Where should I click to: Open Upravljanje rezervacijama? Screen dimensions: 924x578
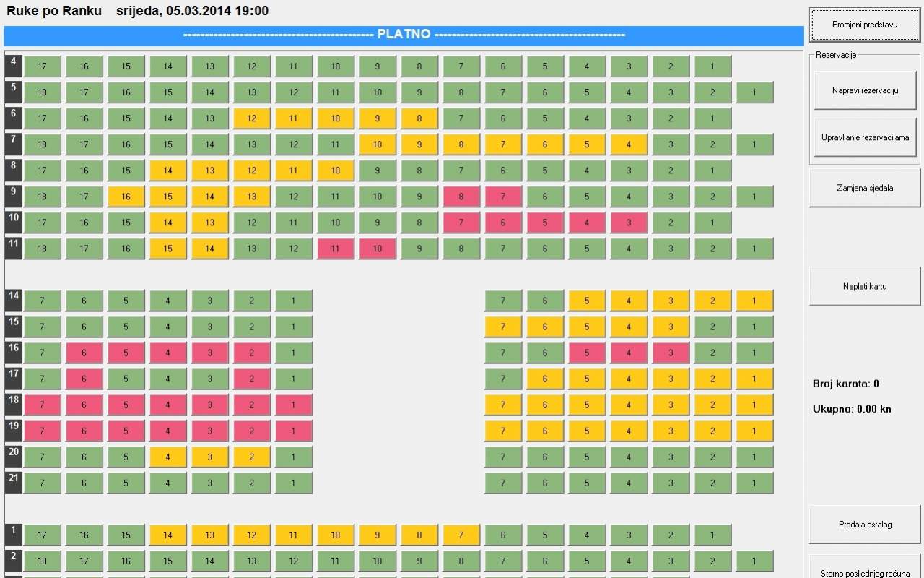pyautogui.click(x=864, y=137)
